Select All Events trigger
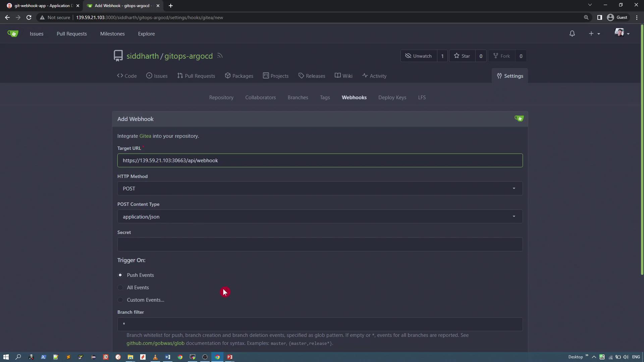The height and width of the screenshot is (362, 644). coord(120,288)
